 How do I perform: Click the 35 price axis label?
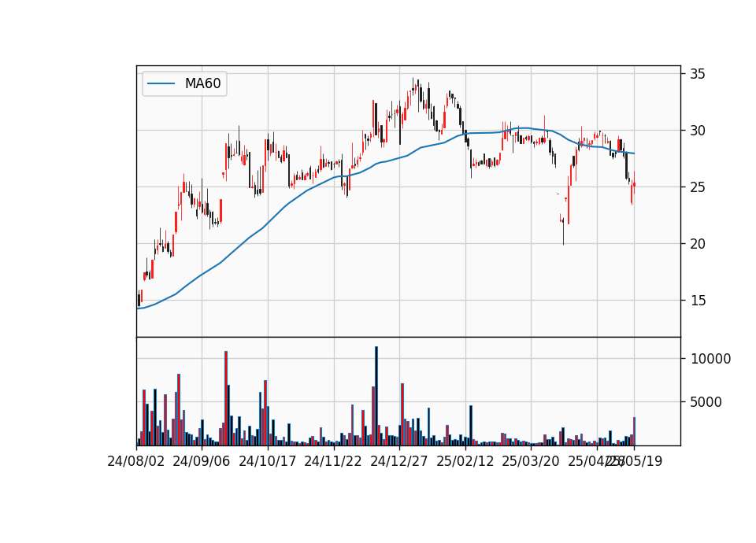point(697,74)
